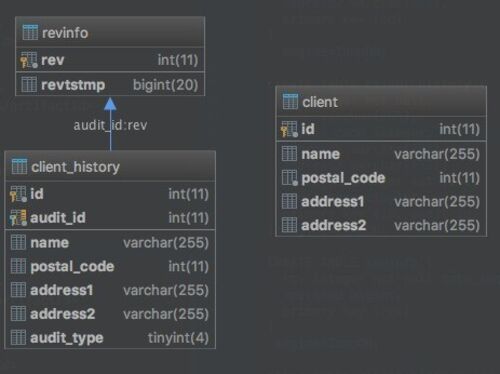500x374 pixels.
Task: Click the client id key icon
Action: click(x=289, y=129)
